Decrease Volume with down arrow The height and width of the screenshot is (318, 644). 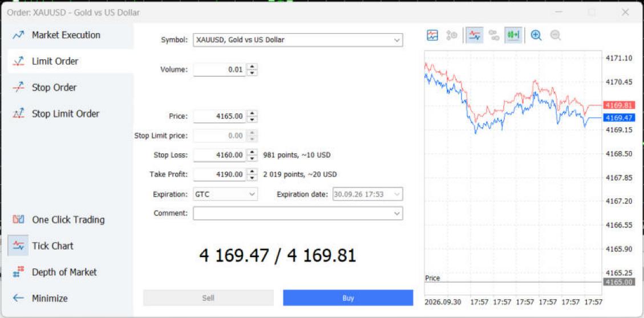[252, 72]
